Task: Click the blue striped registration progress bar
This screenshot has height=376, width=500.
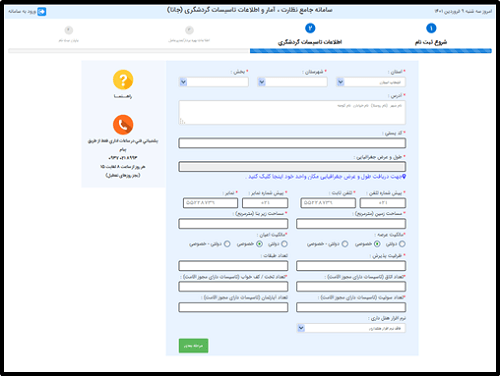Action: pos(371,51)
